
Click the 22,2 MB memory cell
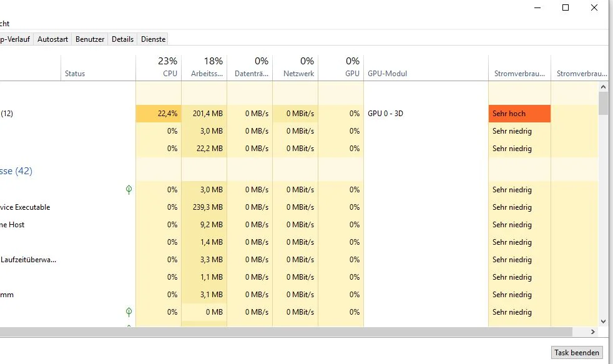click(x=204, y=149)
